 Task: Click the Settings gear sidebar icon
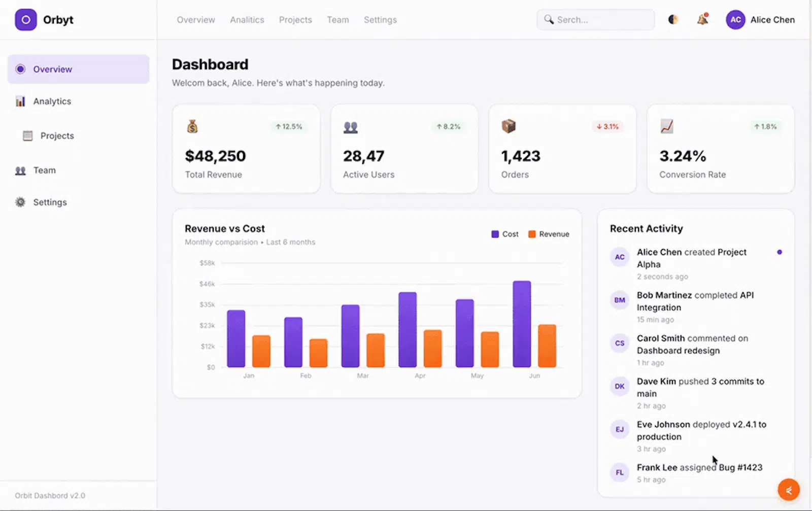click(x=20, y=202)
